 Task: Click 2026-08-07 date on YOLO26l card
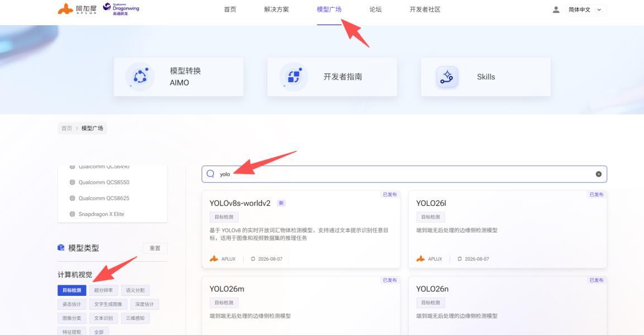[477, 259]
